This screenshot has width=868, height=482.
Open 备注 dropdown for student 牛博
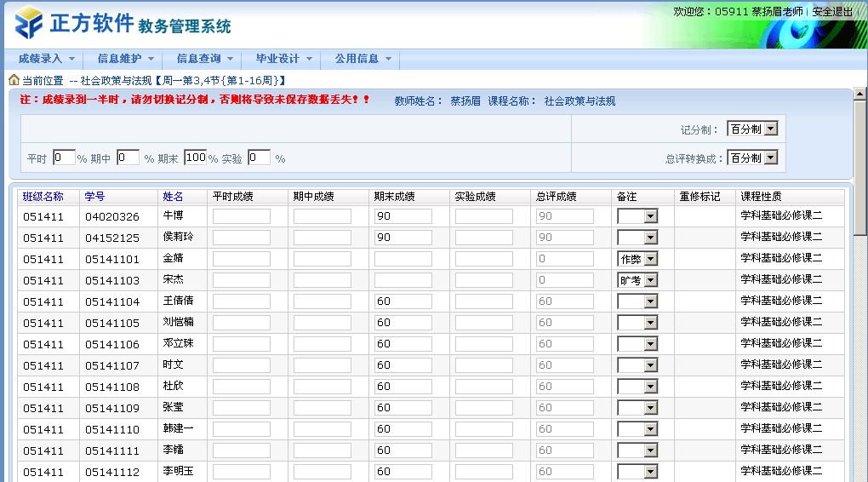pos(637,216)
